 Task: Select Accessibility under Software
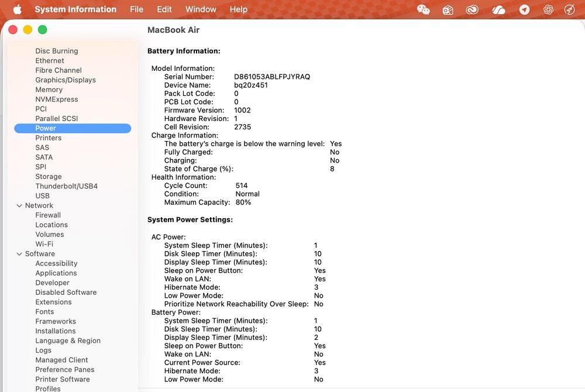click(56, 263)
